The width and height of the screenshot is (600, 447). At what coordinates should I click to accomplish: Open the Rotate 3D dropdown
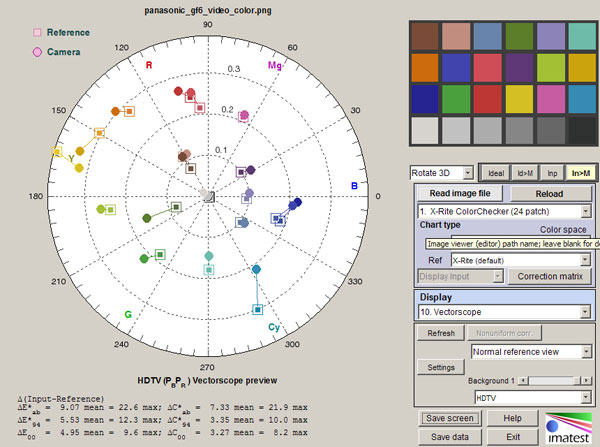(x=441, y=173)
